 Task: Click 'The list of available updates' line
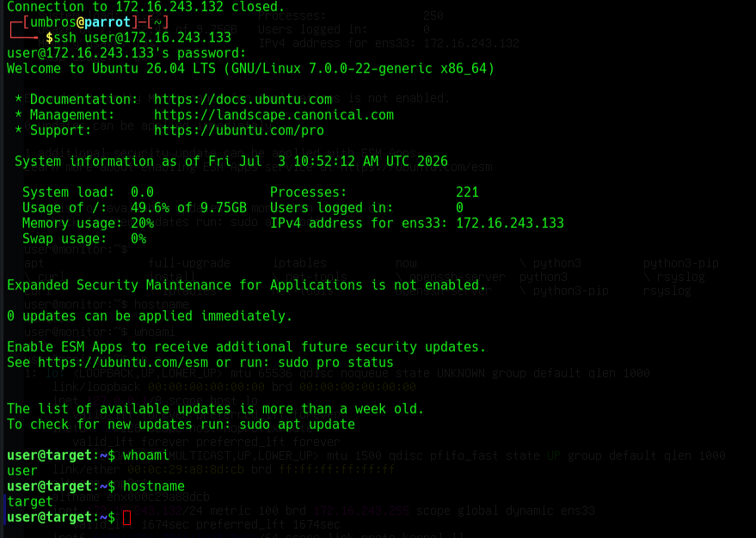tap(216, 408)
